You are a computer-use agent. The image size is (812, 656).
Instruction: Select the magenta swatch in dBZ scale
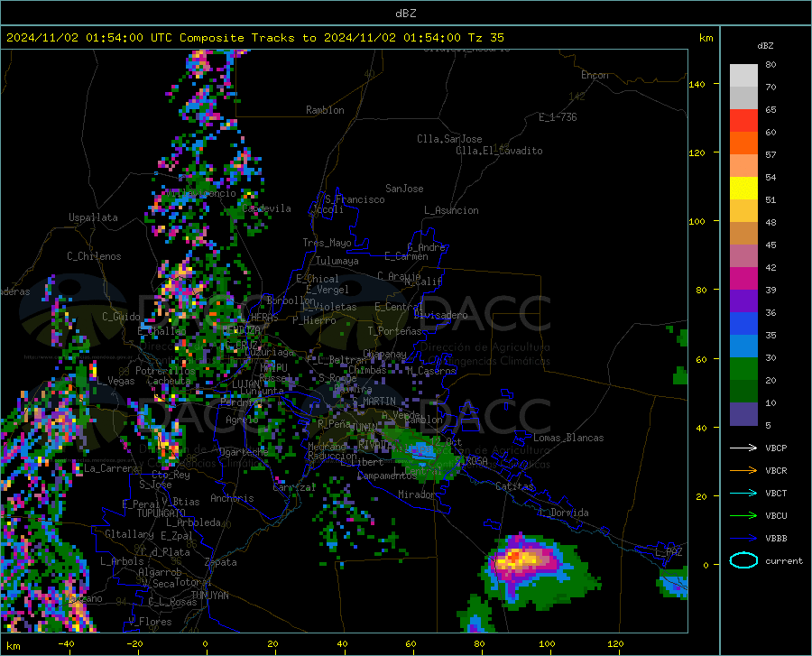[x=743, y=279]
